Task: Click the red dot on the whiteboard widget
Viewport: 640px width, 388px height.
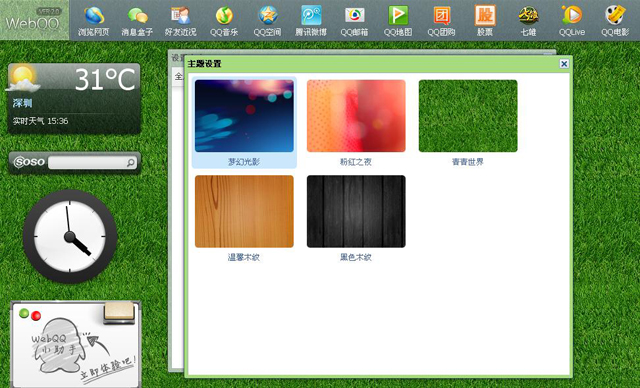Action: 36,315
